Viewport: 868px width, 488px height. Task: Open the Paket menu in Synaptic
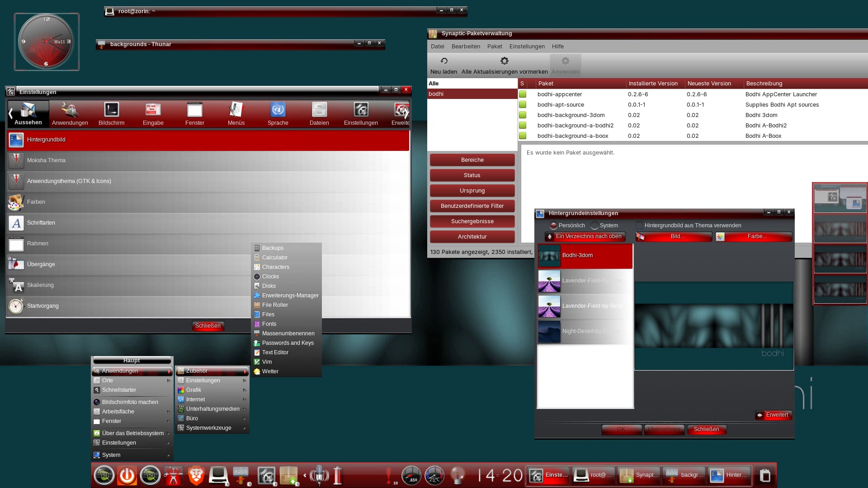click(494, 47)
